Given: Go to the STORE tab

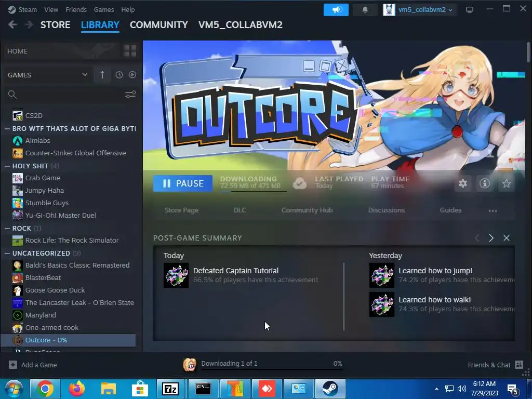Looking at the screenshot, I should point(55,25).
